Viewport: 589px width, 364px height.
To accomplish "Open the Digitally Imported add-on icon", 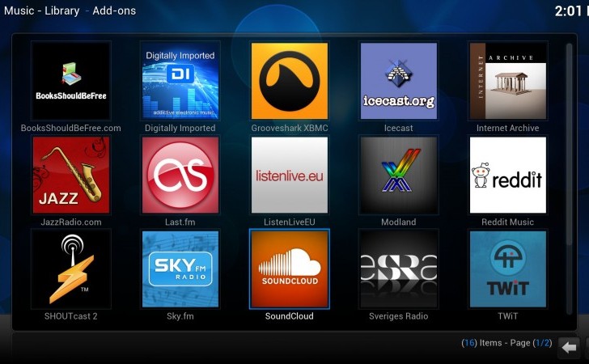I will point(180,81).
